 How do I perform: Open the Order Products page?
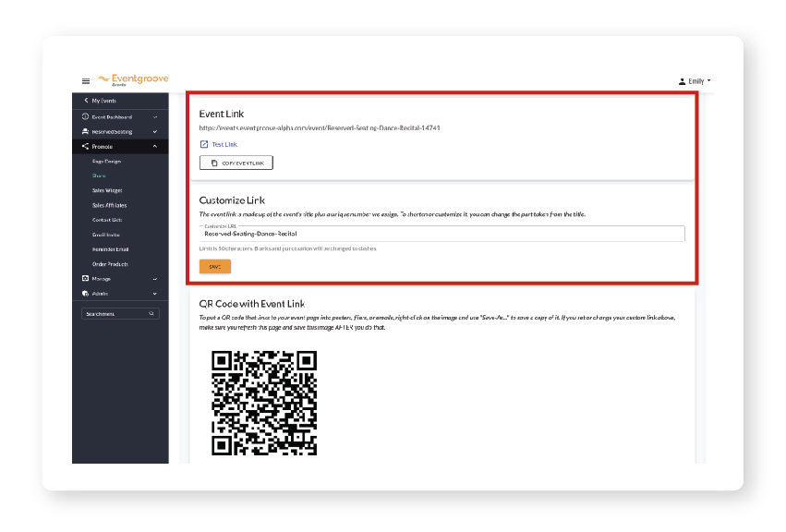[x=110, y=264]
